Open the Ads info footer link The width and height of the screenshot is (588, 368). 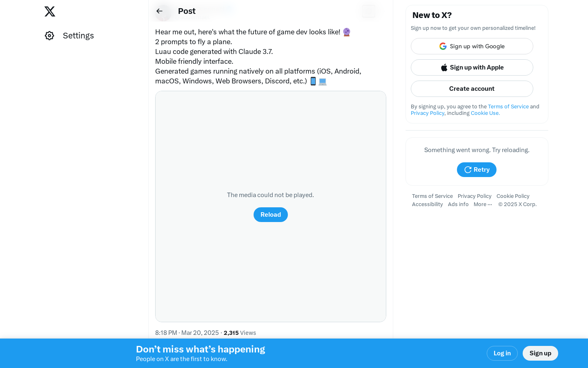coord(458,204)
